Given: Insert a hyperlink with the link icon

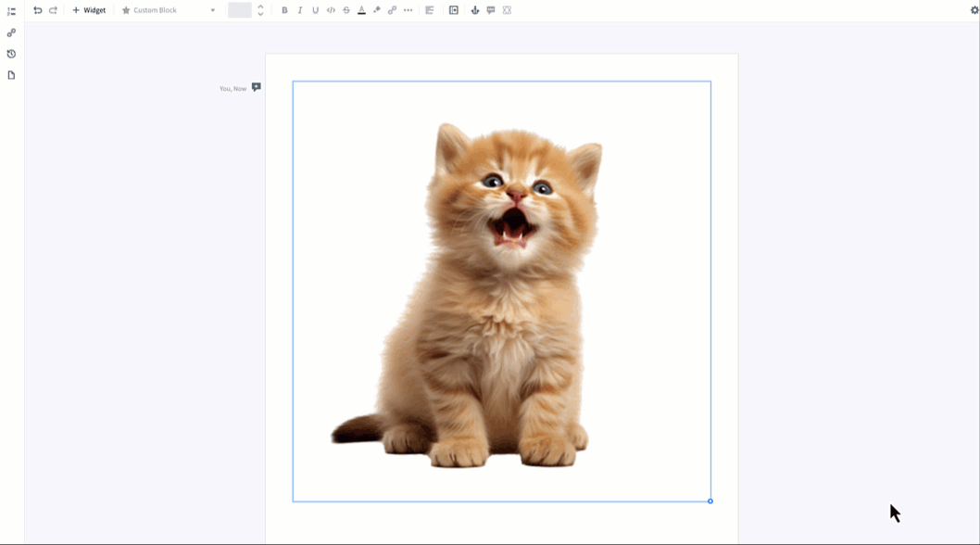Looking at the screenshot, I should click(x=392, y=10).
